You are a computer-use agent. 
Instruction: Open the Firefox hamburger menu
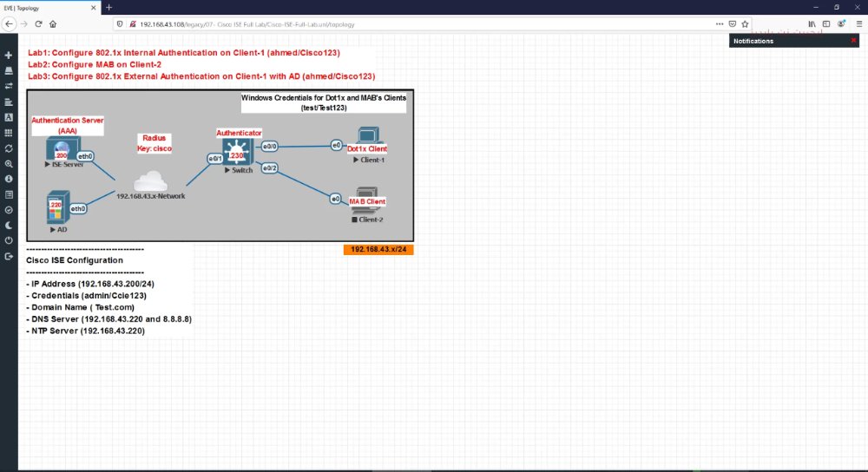click(858, 23)
